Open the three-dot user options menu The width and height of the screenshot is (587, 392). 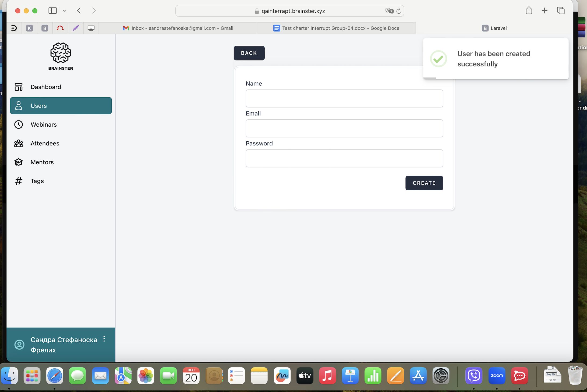(x=104, y=339)
